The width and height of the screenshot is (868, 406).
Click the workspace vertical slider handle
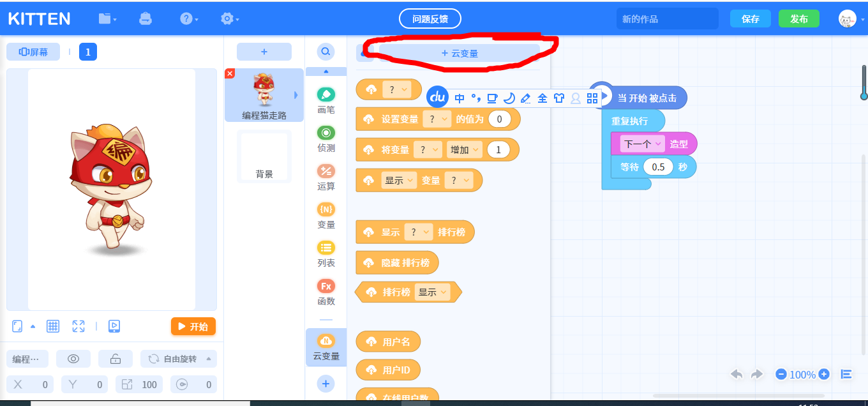(x=864, y=96)
